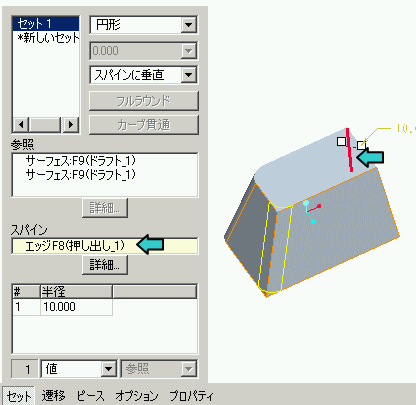416x405 pixels.
Task: Click the left square radius drag handle
Action: 341,142
